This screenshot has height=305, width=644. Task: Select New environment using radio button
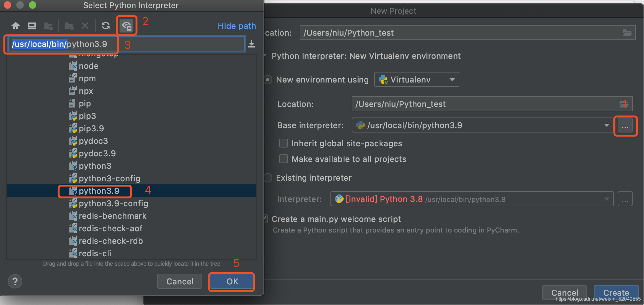coord(268,80)
